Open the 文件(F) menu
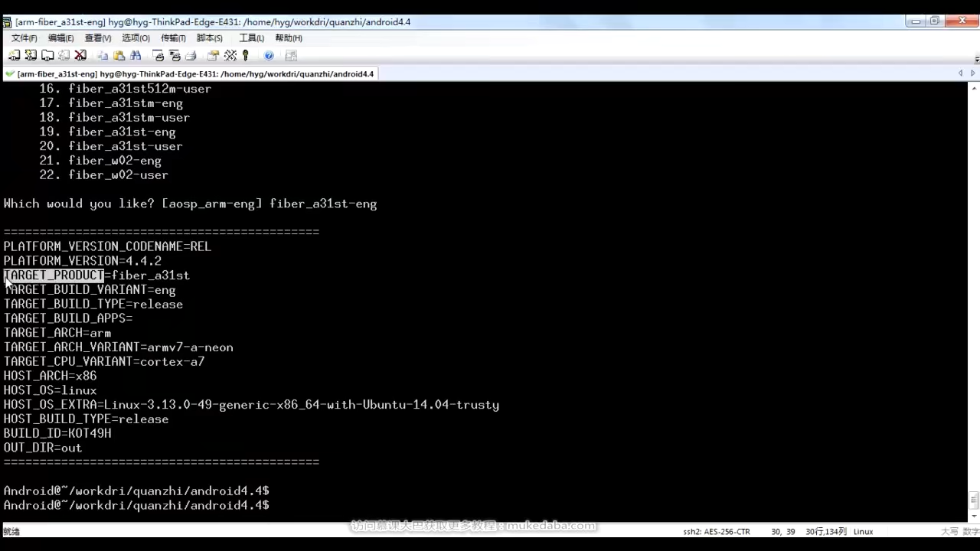 click(24, 37)
